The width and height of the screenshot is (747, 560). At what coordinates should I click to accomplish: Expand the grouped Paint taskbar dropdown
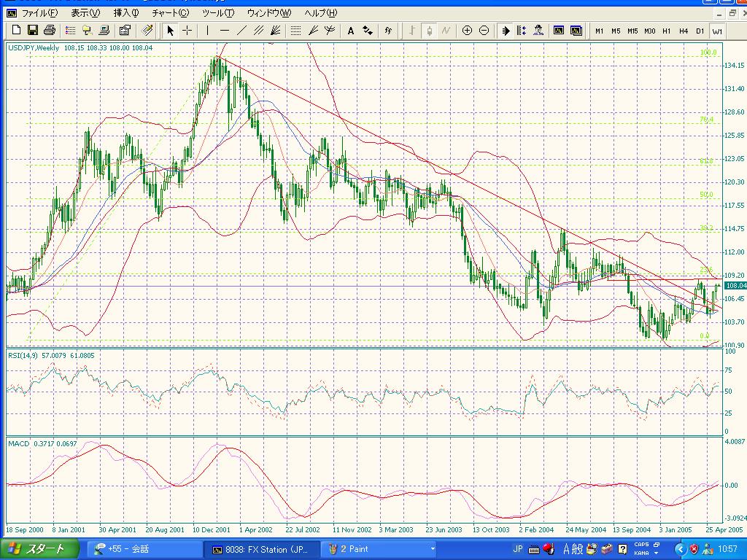pos(433,548)
